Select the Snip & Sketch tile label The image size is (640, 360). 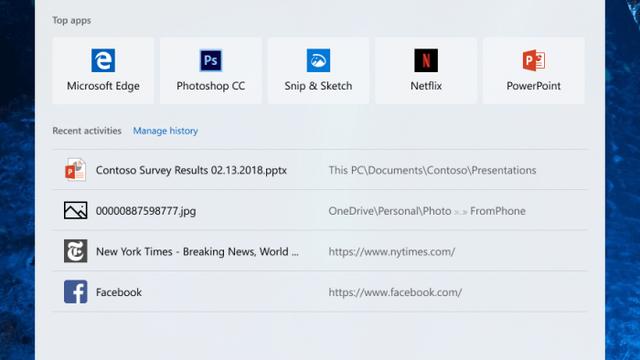coord(318,86)
